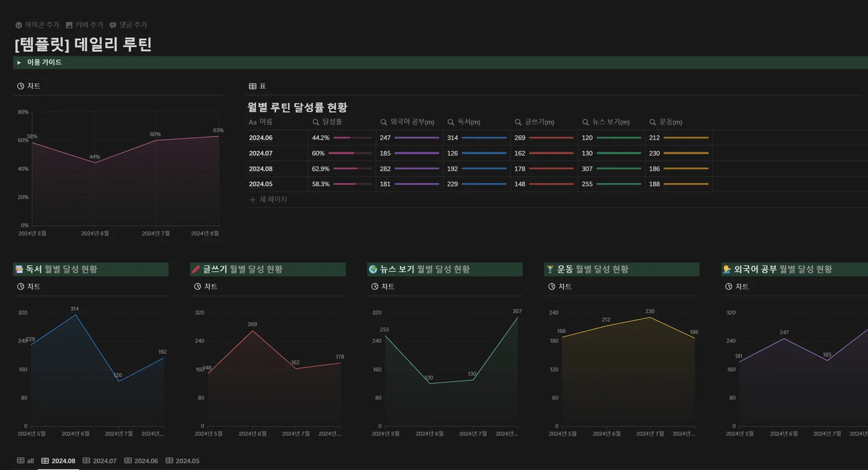Select the 표 table view tab
This screenshot has width=868, height=470.
tap(257, 86)
